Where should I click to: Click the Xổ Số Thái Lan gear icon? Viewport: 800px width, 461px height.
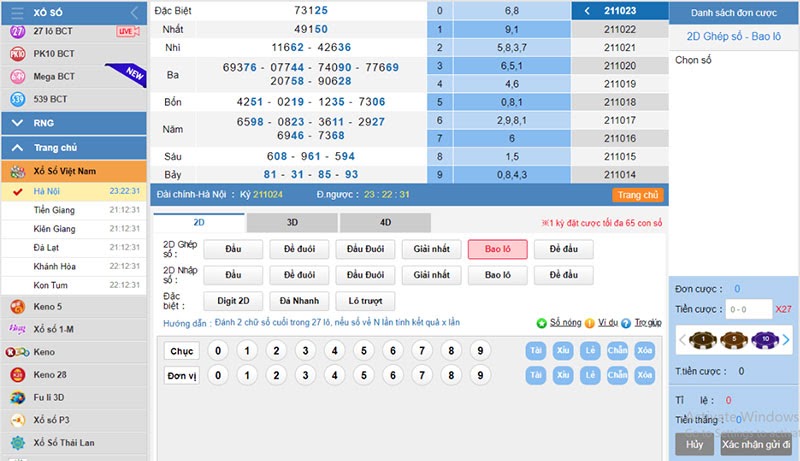[17, 443]
